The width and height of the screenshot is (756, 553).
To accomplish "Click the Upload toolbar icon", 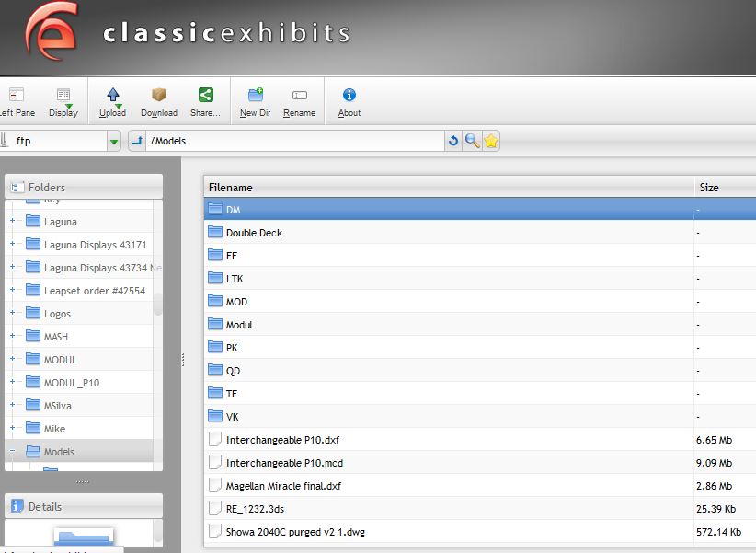I will pyautogui.click(x=113, y=96).
